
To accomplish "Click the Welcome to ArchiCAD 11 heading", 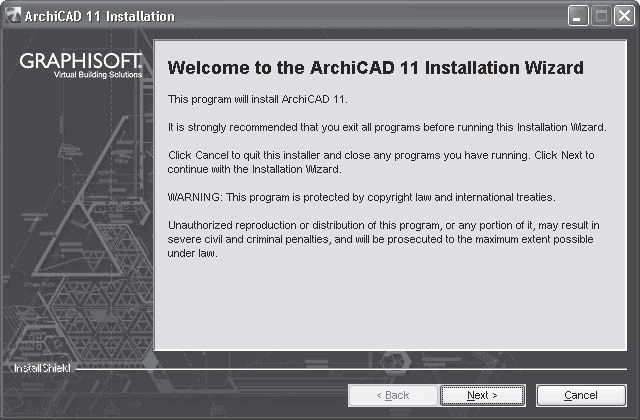I will (376, 68).
